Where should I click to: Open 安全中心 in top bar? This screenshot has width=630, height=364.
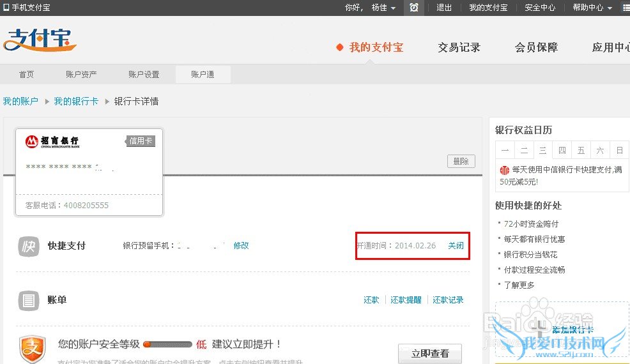coord(540,8)
